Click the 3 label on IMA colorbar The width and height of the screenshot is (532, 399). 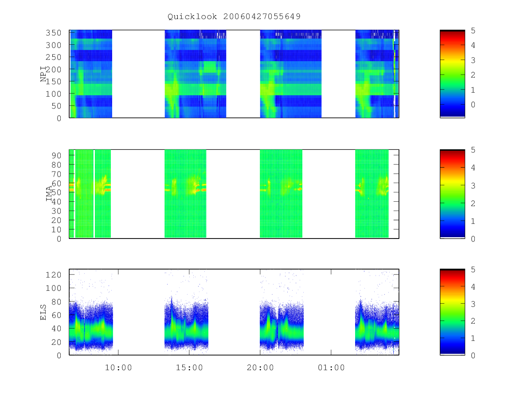click(x=473, y=185)
